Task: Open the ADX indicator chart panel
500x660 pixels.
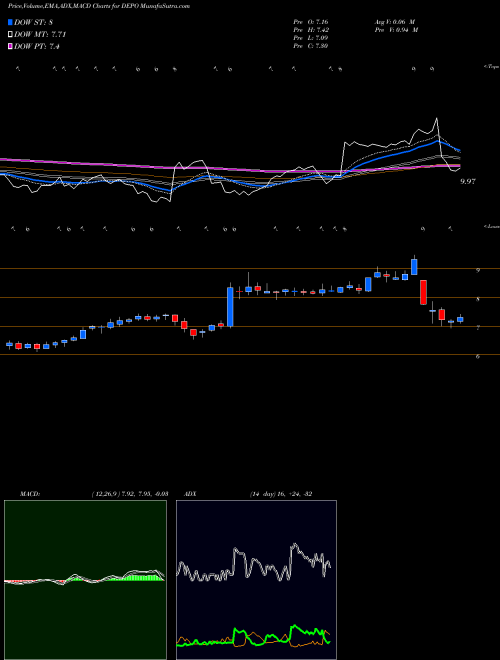Action: [x=256, y=580]
